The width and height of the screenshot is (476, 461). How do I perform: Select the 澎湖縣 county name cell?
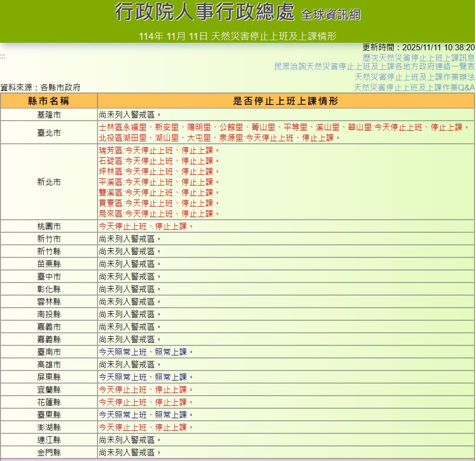click(x=49, y=427)
